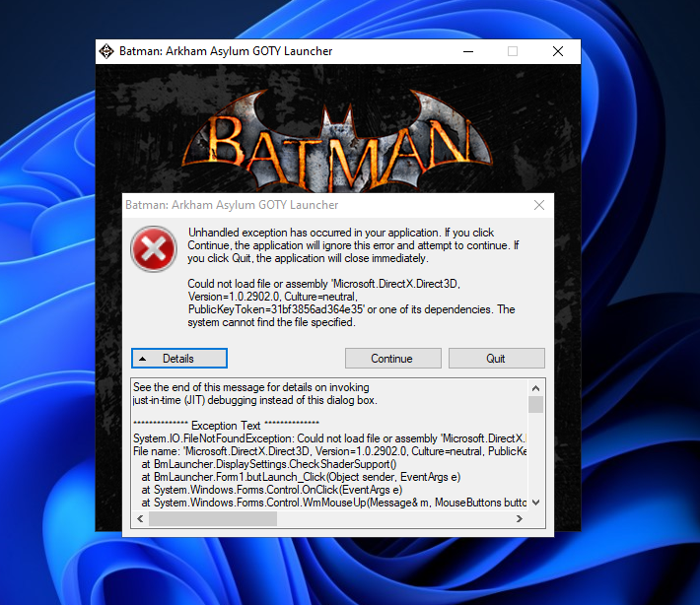Click the 'System.Windows.Forms.Control.OnClick' stack line

272,490
